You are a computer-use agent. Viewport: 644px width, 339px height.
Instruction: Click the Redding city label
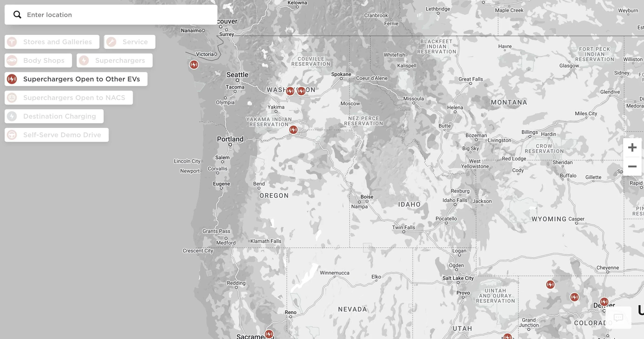(236, 283)
